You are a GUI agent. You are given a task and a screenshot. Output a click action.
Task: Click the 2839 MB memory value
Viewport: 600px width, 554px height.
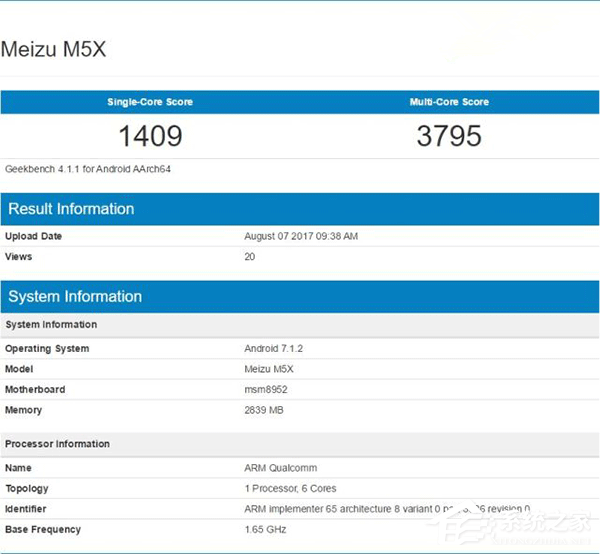coord(266,410)
